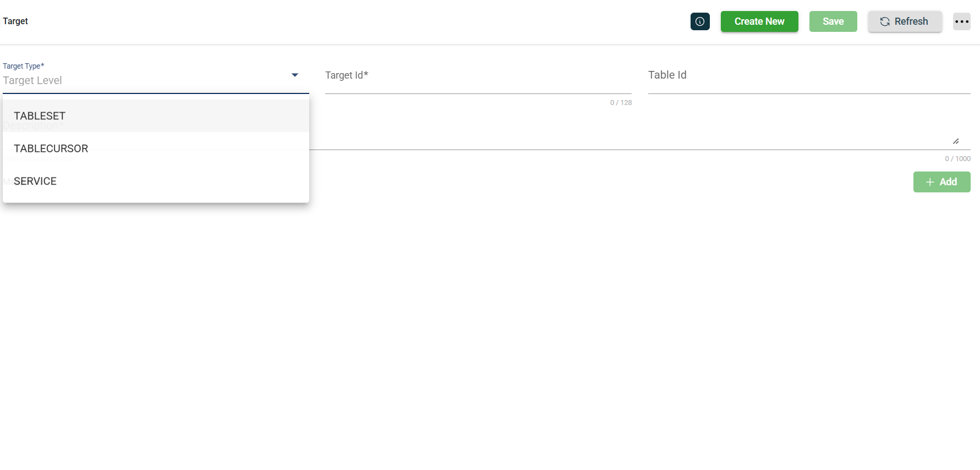This screenshot has height=470, width=980.
Task: Click the info icon button
Action: 700,21
